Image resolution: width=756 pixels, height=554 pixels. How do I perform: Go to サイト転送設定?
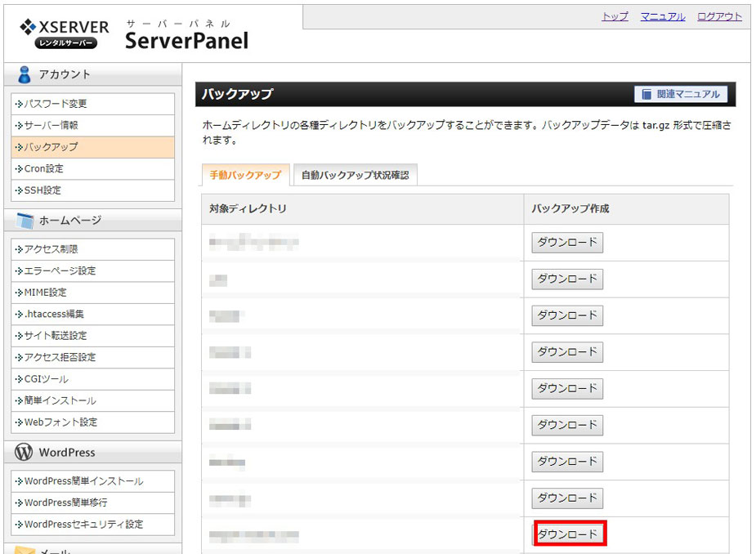(x=92, y=336)
